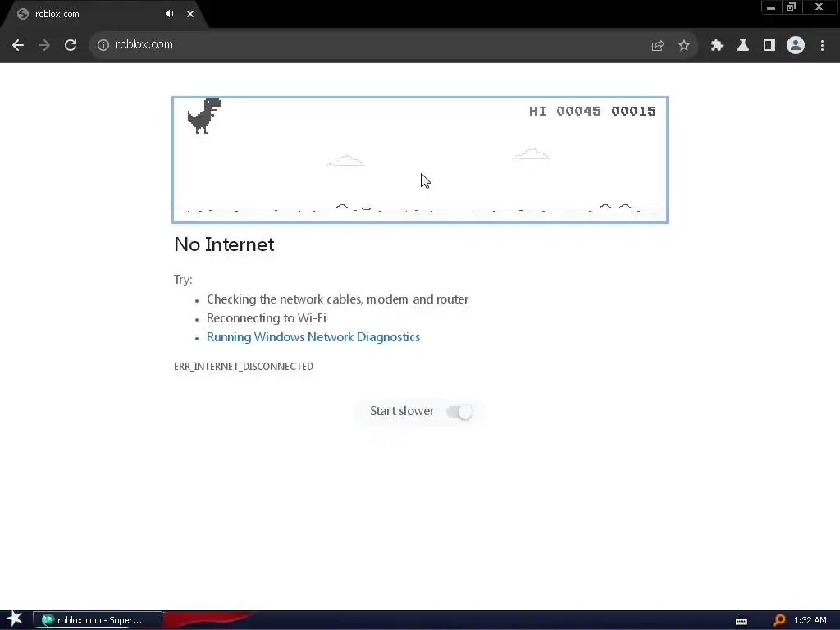Open the on-screen keyboard tray icon
840x630 pixels.
[x=742, y=622]
